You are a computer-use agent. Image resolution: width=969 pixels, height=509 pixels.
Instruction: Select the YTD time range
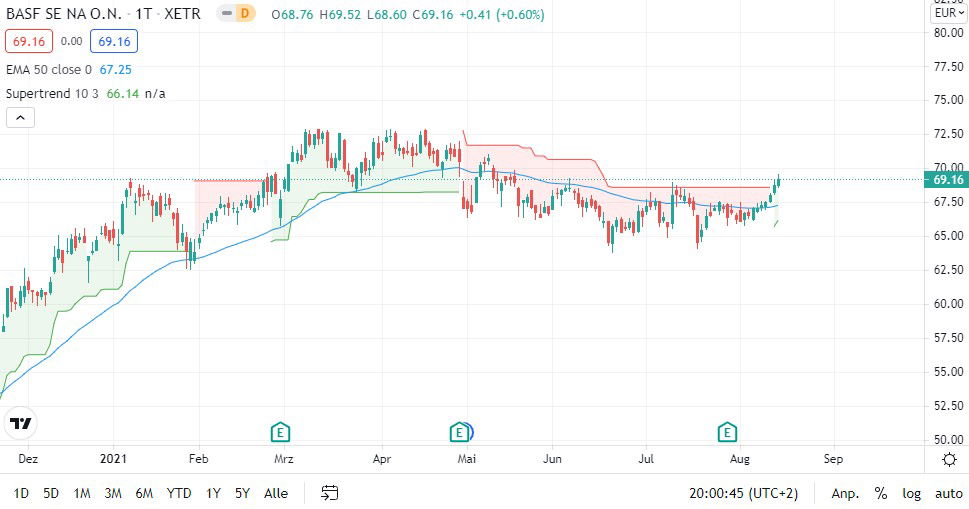pos(179,493)
